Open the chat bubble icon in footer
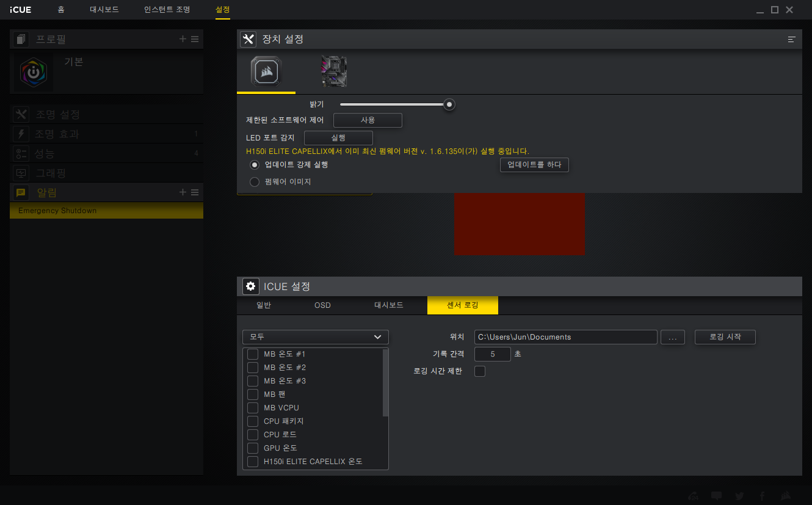 [717, 496]
